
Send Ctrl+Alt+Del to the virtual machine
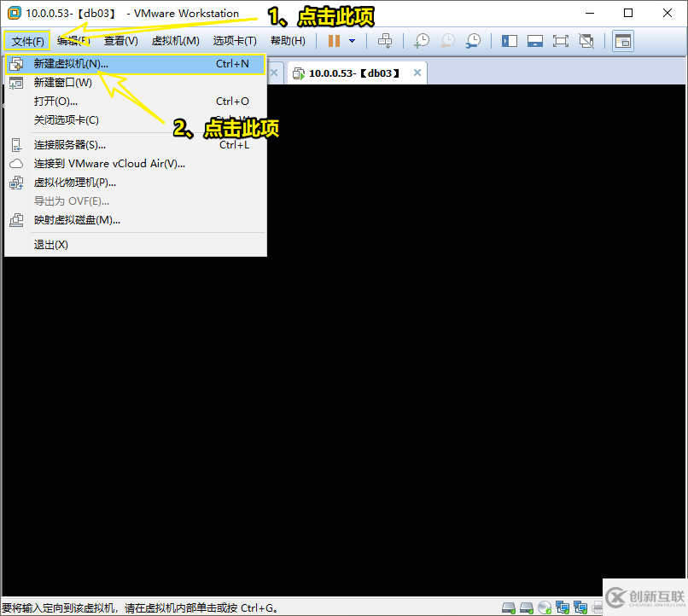click(385, 41)
